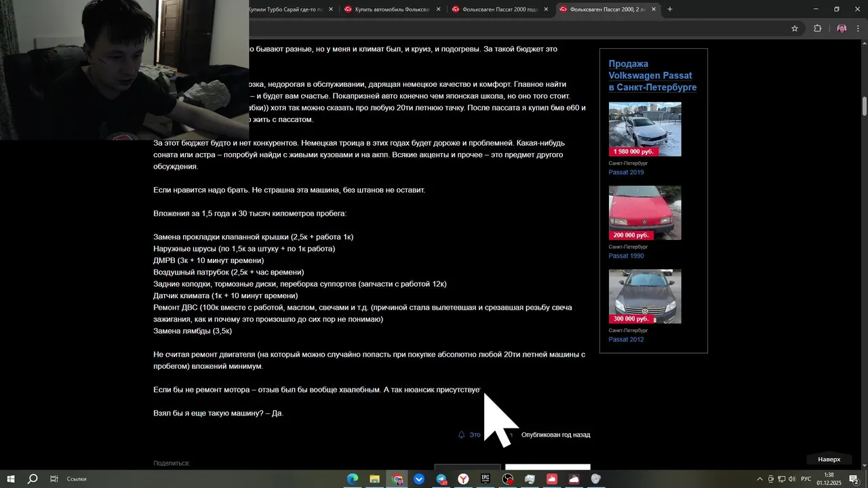The width and height of the screenshot is (868, 488).
Task: Open the clock showing 1:38 01.12.2025
Action: (x=829, y=479)
